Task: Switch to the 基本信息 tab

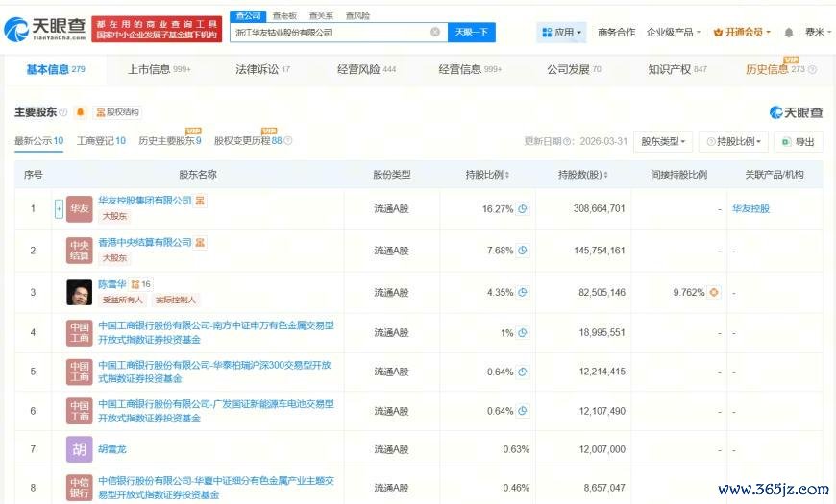Action: pos(56,69)
